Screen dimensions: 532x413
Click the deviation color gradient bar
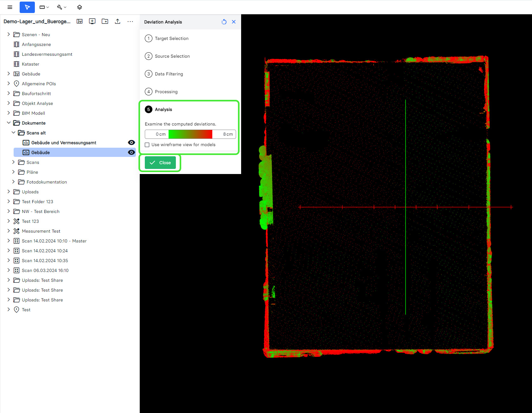coord(190,134)
